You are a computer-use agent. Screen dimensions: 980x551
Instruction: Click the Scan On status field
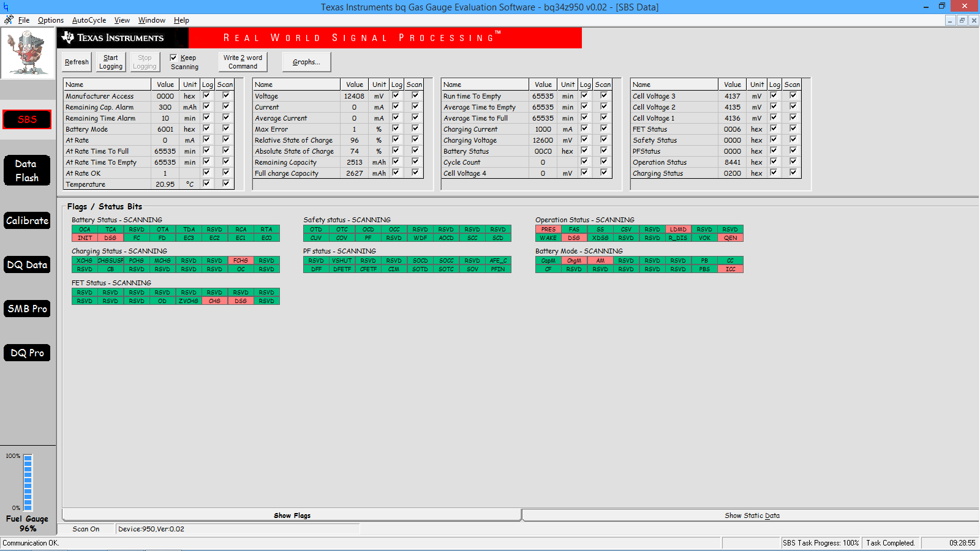[x=86, y=529]
